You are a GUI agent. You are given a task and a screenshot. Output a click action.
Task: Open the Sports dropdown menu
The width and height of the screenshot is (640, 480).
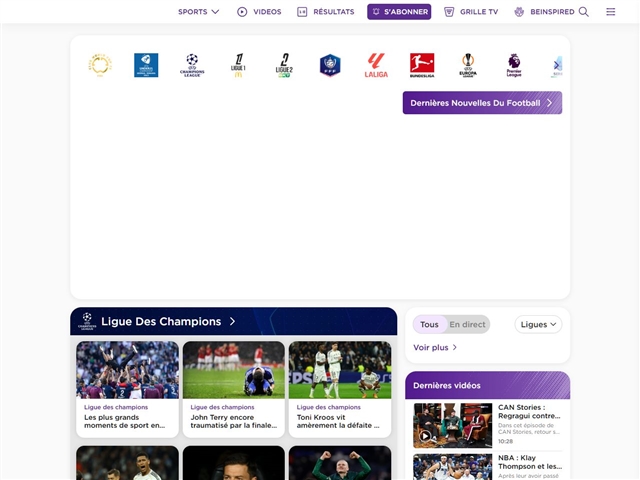tap(198, 12)
